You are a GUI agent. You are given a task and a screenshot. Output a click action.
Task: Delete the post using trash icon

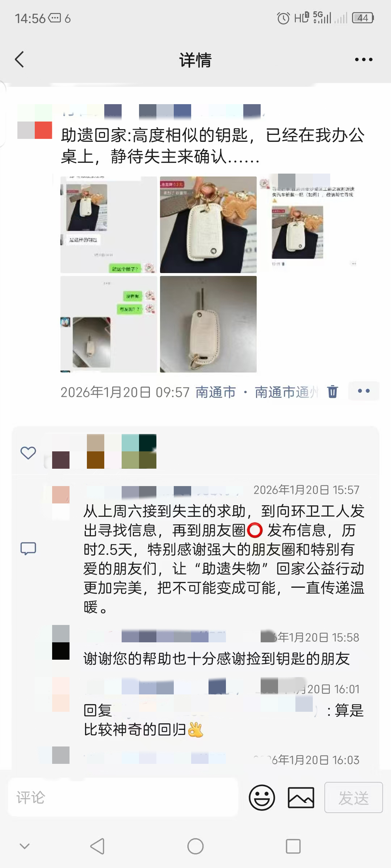pos(332,392)
